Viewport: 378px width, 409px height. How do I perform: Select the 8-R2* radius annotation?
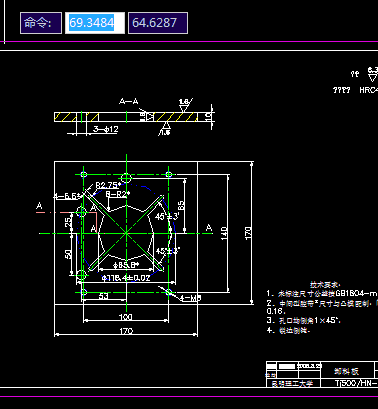click(118, 194)
